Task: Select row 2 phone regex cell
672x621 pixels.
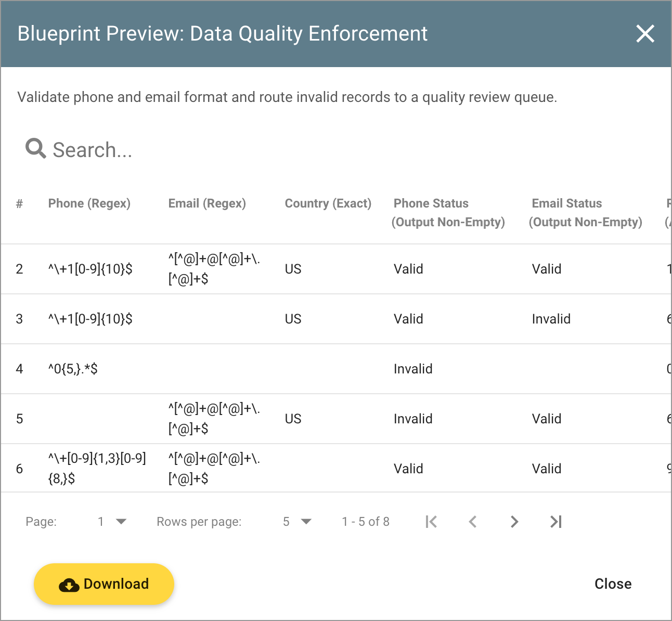Action: tap(91, 269)
